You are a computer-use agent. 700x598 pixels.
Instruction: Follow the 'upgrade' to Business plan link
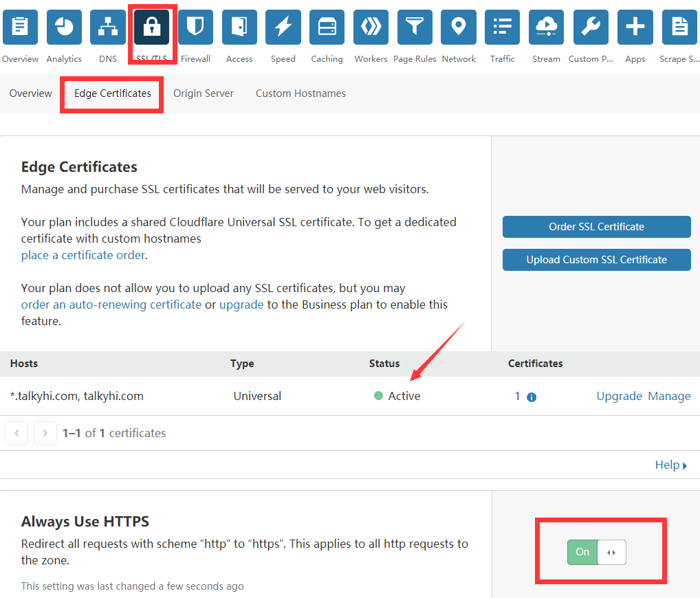tap(241, 304)
